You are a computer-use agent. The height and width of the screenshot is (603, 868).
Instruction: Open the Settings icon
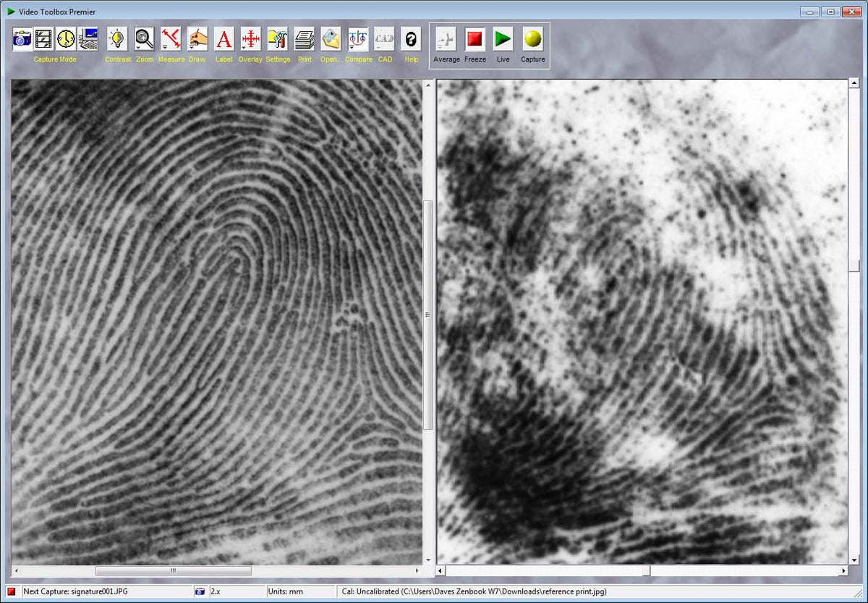coord(277,39)
